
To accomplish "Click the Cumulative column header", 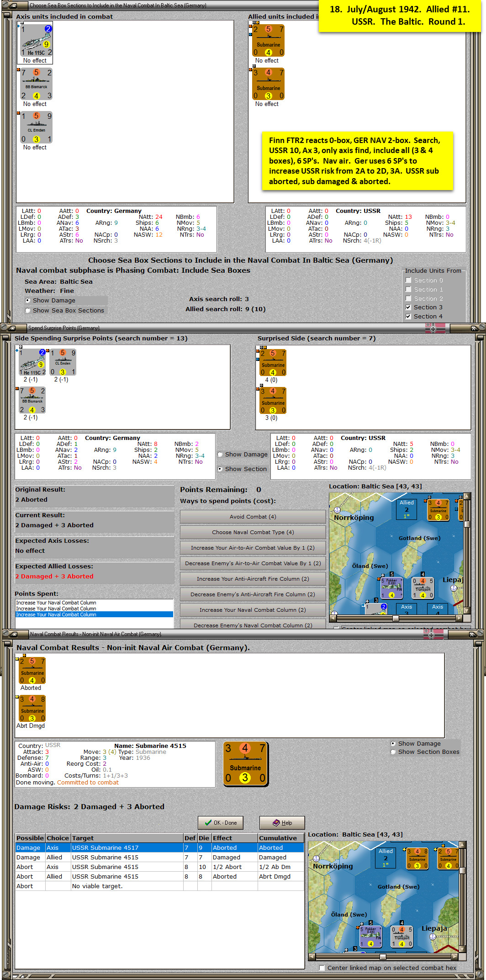I will pyautogui.click(x=281, y=838).
